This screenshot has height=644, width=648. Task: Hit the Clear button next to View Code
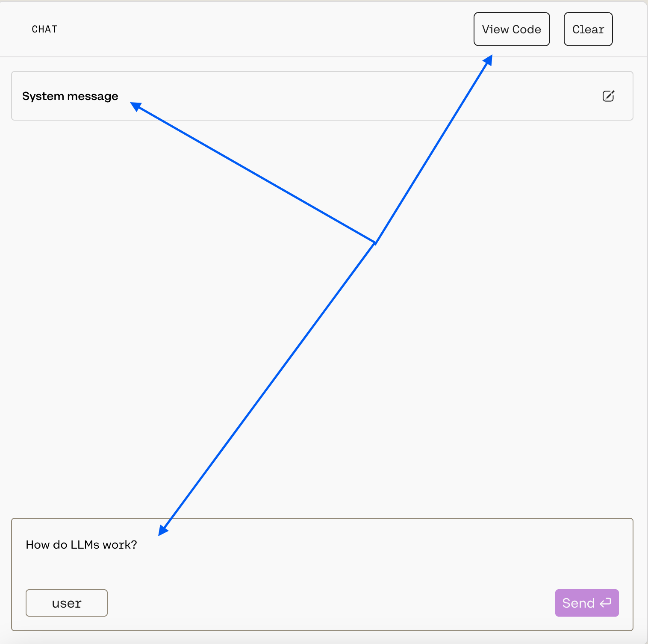click(x=588, y=29)
